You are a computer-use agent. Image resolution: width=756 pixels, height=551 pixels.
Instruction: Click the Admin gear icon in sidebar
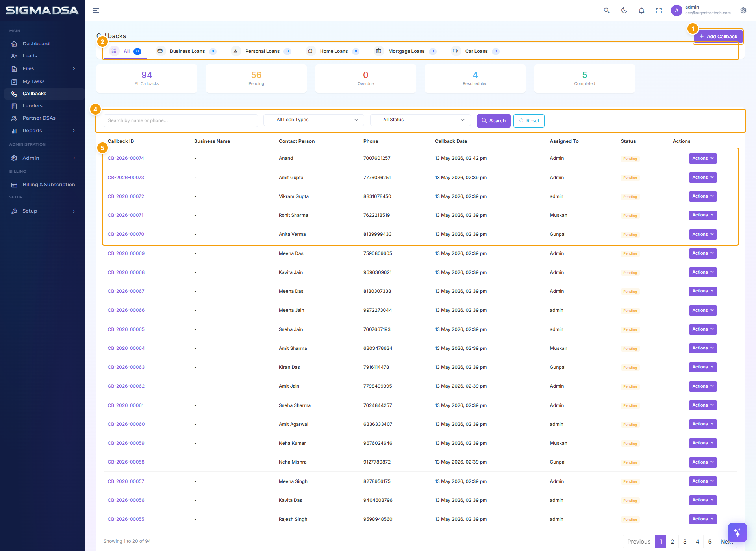[x=14, y=158]
